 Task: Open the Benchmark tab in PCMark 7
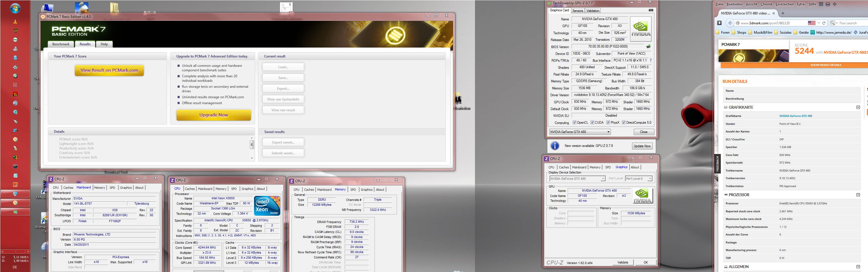pyautogui.click(x=61, y=44)
